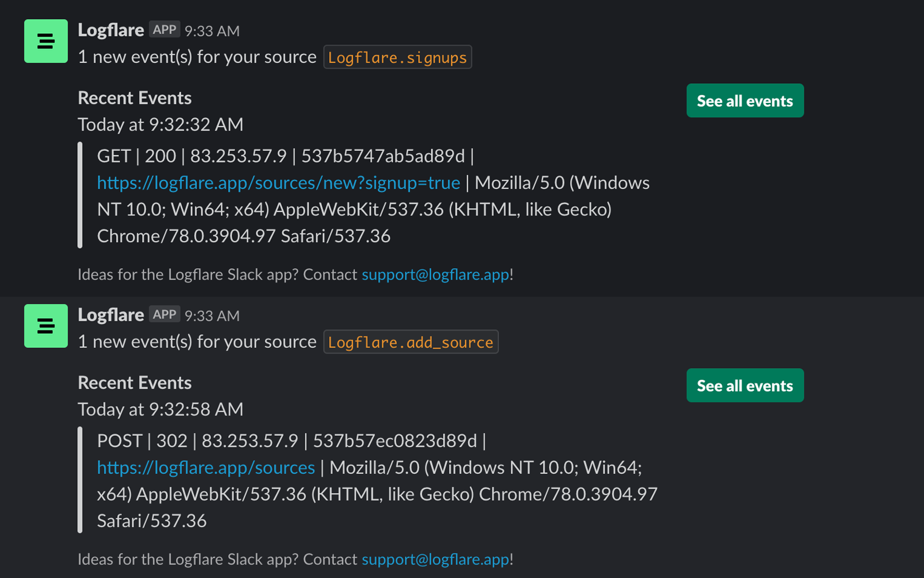Click support@logflare.app in the signups message
924x578 pixels.
tap(435, 275)
